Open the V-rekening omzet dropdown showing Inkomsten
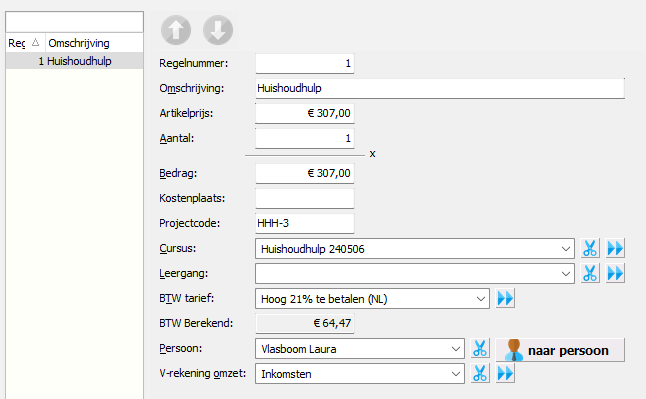This screenshot has height=399, width=646. (360, 373)
